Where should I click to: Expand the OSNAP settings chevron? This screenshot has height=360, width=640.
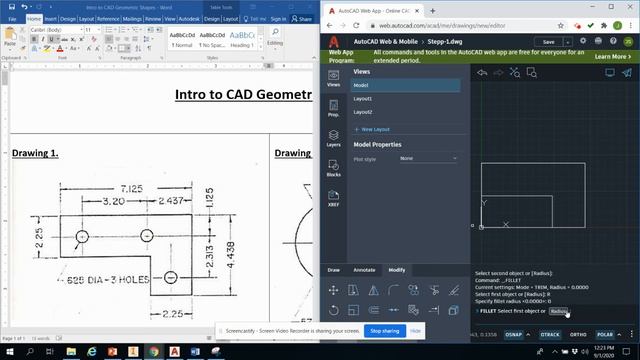(528, 334)
